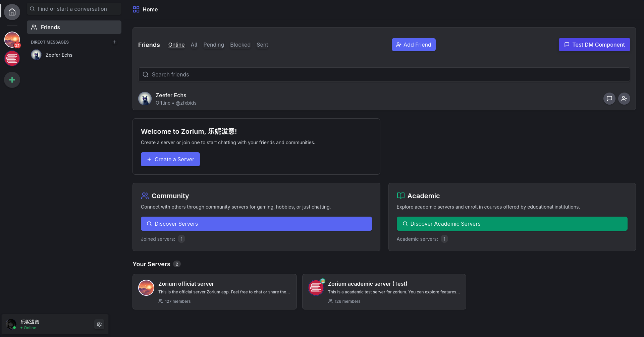The image size is (644, 337).
Task: Click Discover Academic Servers button
Action: (512, 224)
